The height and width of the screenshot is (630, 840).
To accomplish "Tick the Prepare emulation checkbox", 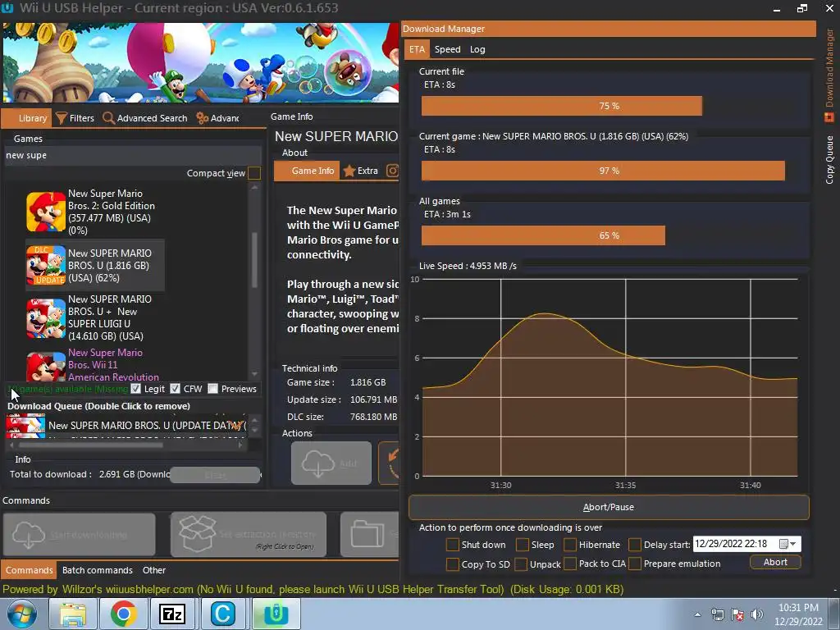I will [635, 564].
